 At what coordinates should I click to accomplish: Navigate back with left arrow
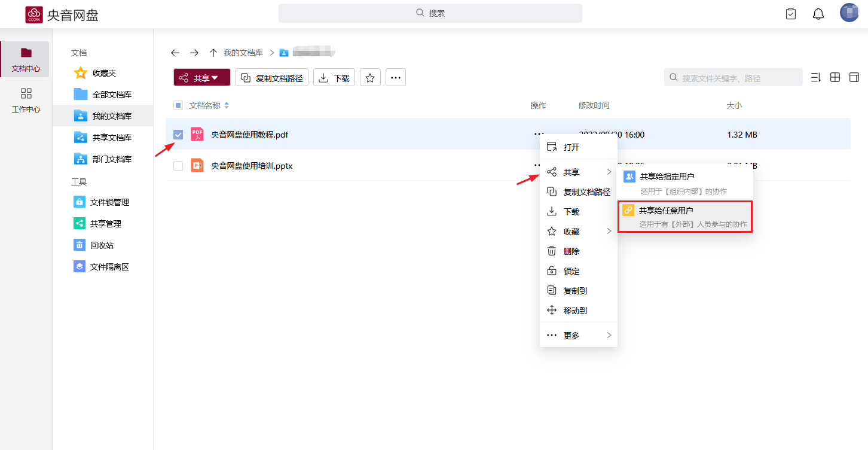175,53
